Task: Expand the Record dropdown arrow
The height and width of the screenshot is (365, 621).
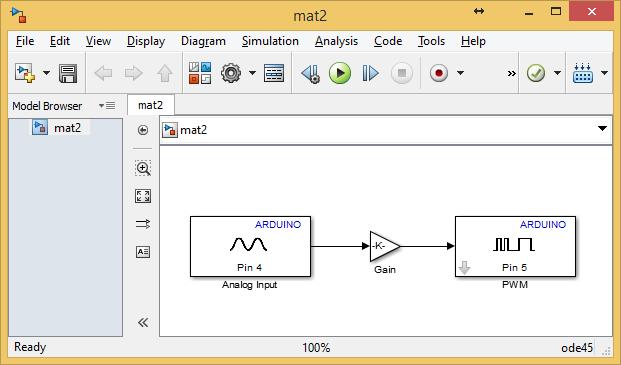Action: tap(460, 73)
